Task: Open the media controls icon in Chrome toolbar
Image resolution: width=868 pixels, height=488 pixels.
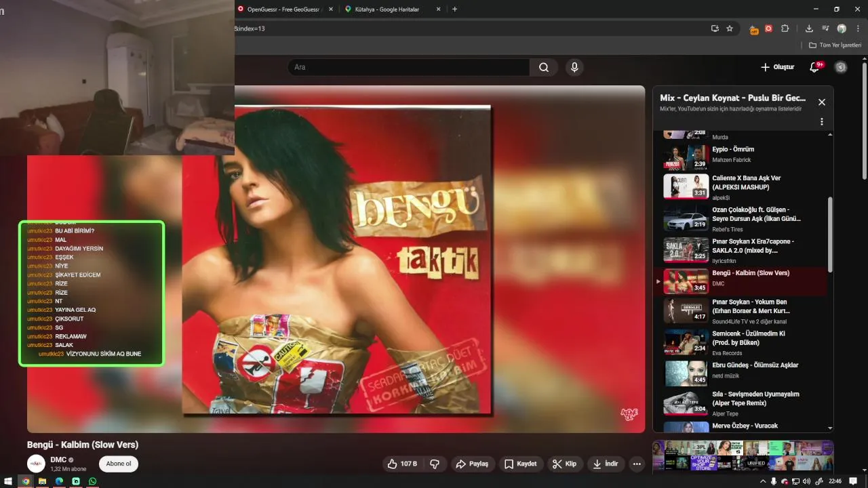Action: point(825,28)
